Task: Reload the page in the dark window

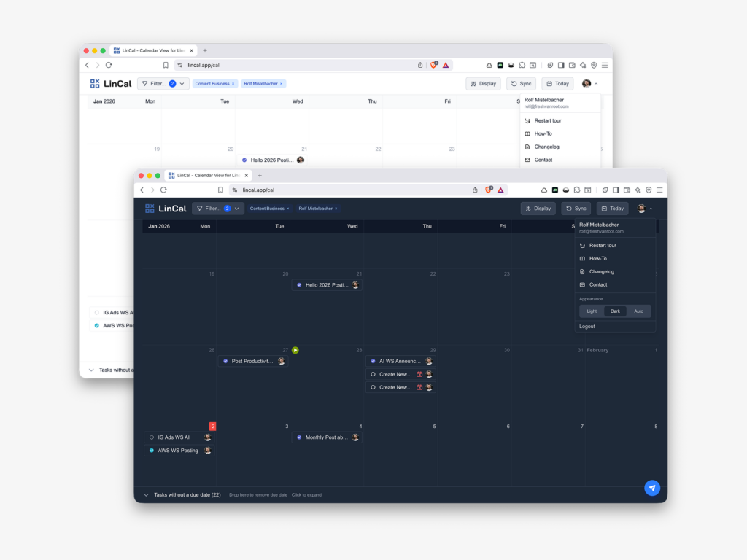Action: (x=163, y=190)
